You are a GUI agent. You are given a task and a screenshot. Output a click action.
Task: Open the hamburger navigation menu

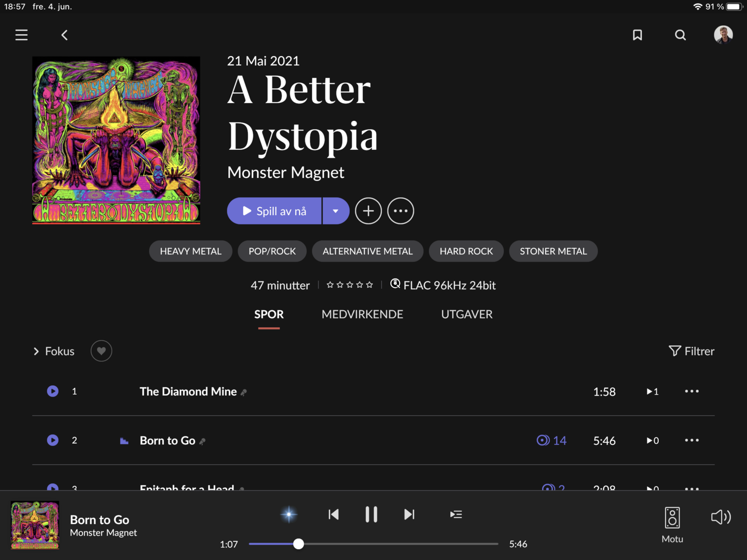(21, 35)
